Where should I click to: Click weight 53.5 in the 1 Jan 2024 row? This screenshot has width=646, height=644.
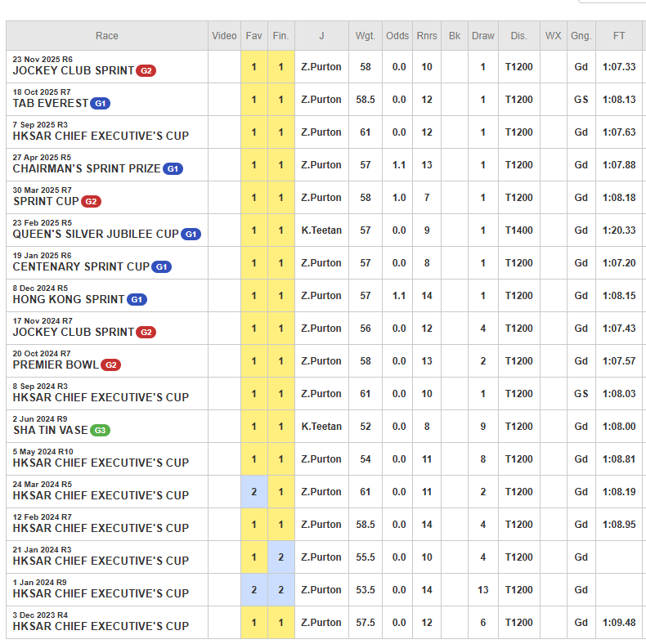pyautogui.click(x=366, y=590)
